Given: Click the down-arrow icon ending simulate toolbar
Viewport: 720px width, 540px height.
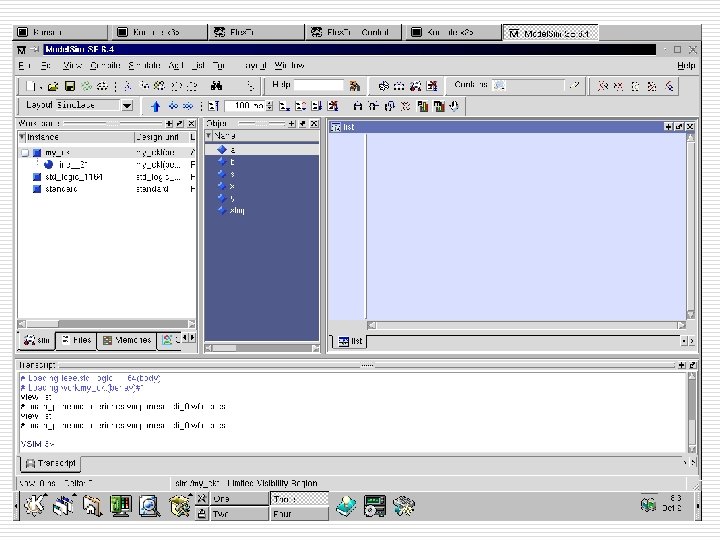Looking at the screenshot, I should [454, 107].
